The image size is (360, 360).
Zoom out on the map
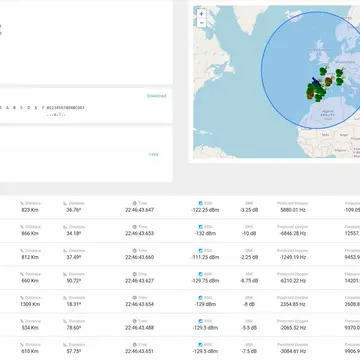tap(201, 23)
